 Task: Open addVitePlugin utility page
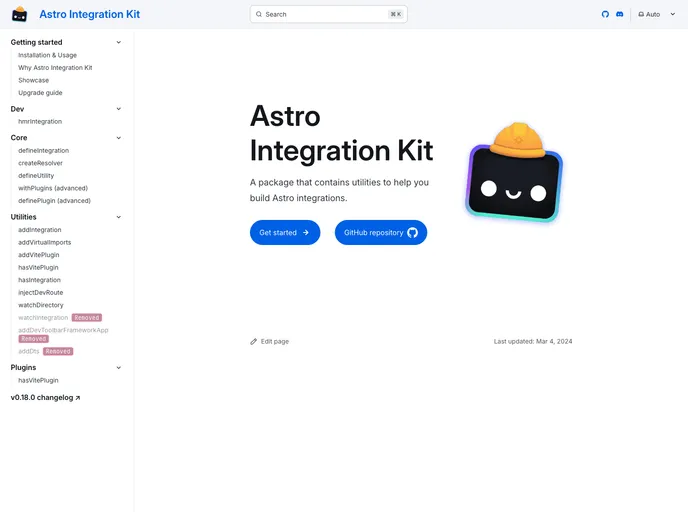pos(39,255)
